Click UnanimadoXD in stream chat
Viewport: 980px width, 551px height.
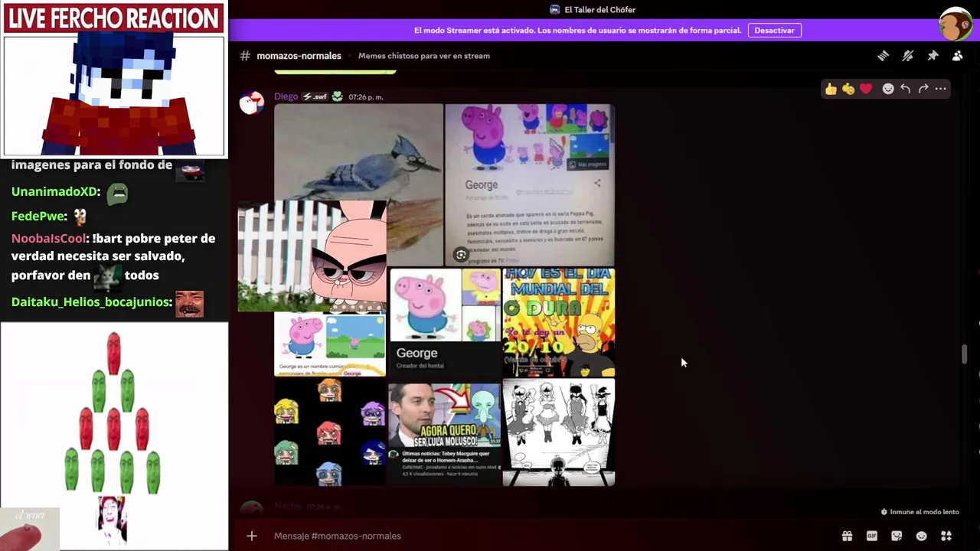[x=55, y=192]
